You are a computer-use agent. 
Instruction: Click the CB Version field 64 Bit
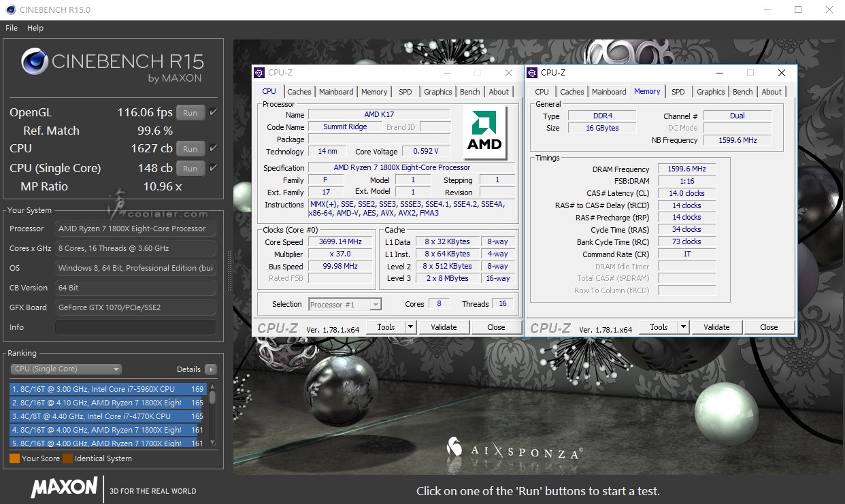135,288
